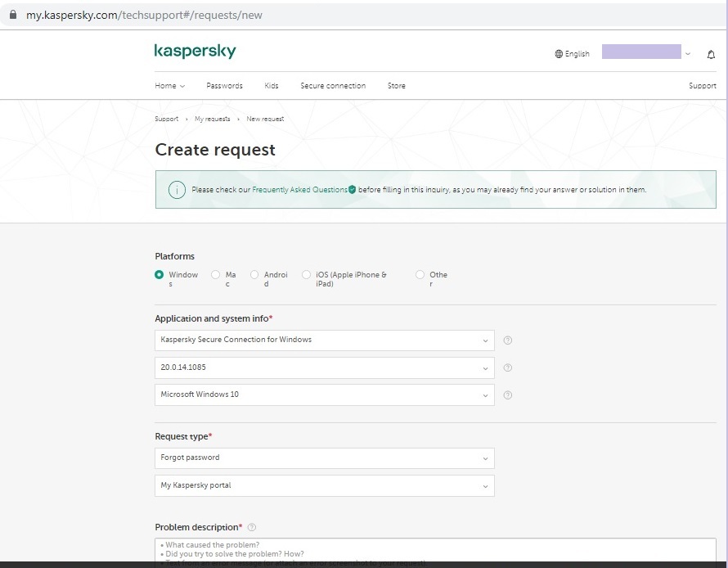Click the My requests breadcrumb link

point(212,119)
